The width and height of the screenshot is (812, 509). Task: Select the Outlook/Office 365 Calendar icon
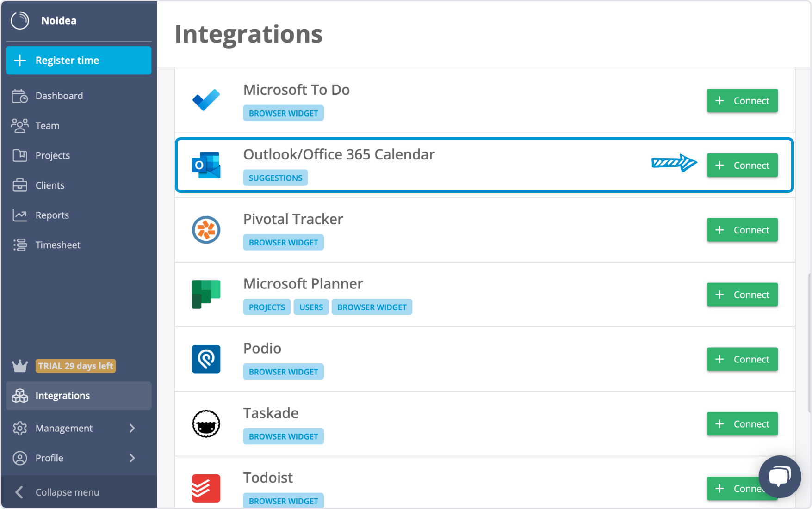206,164
